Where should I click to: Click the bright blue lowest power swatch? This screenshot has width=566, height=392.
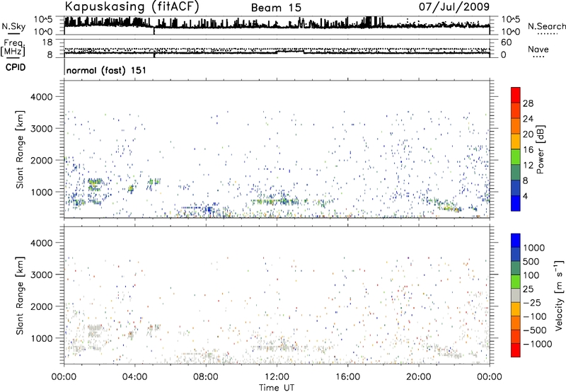516,203
